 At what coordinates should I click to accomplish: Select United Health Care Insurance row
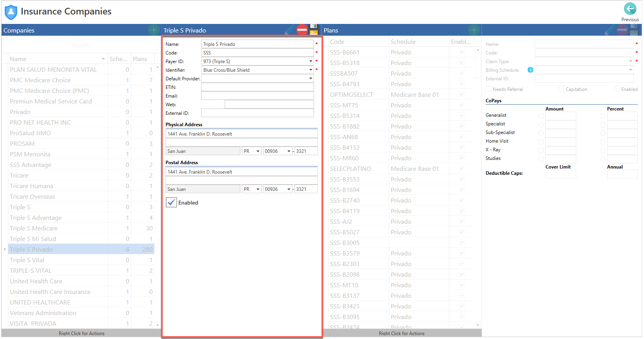(81, 292)
